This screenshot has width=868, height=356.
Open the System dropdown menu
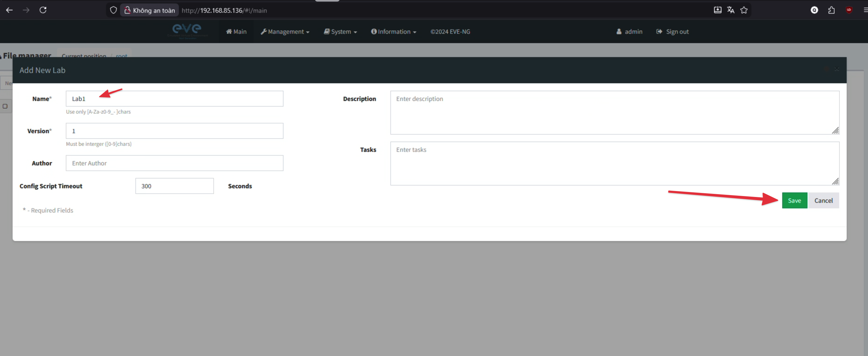click(340, 32)
